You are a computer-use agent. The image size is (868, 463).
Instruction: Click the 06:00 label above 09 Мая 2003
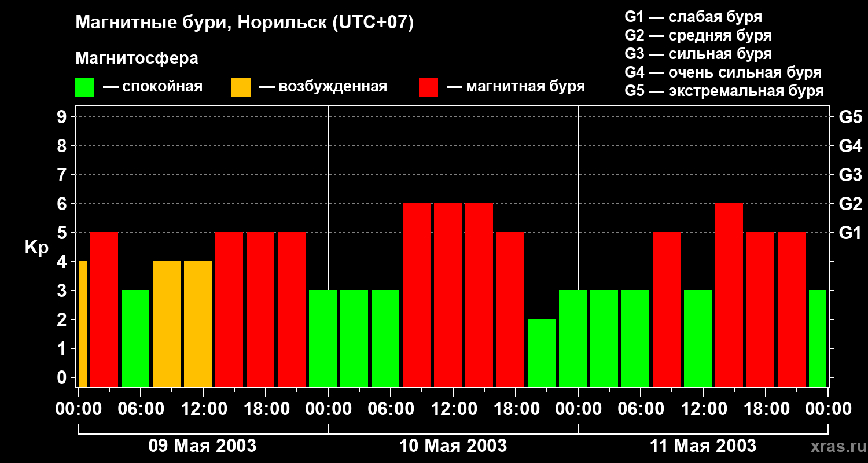tap(141, 409)
